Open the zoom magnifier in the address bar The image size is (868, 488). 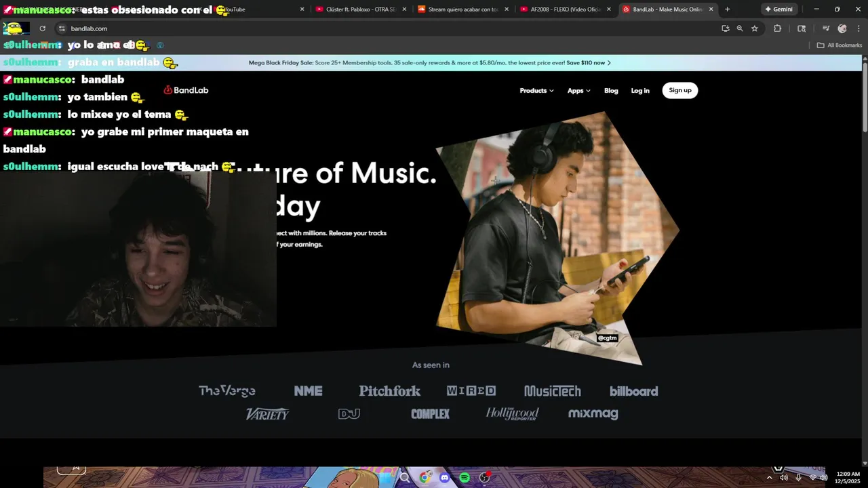coord(740,28)
